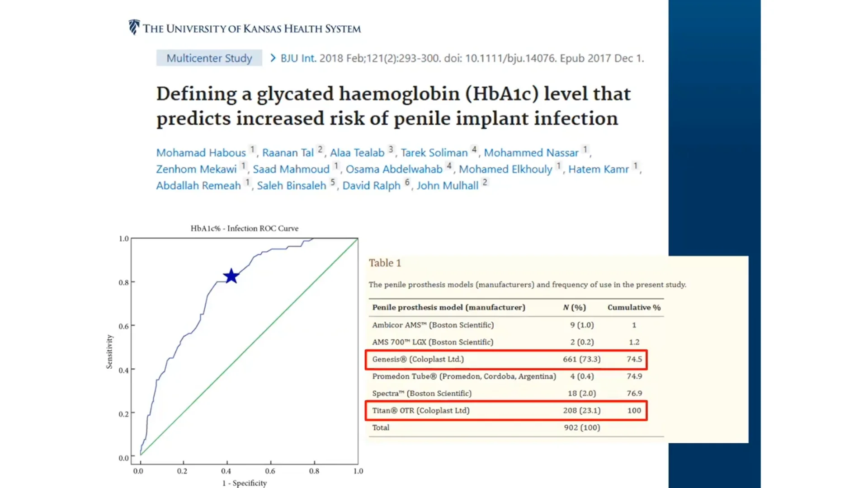The height and width of the screenshot is (488, 868).
Task: Open author Tarek Soliman link
Action: (434, 153)
